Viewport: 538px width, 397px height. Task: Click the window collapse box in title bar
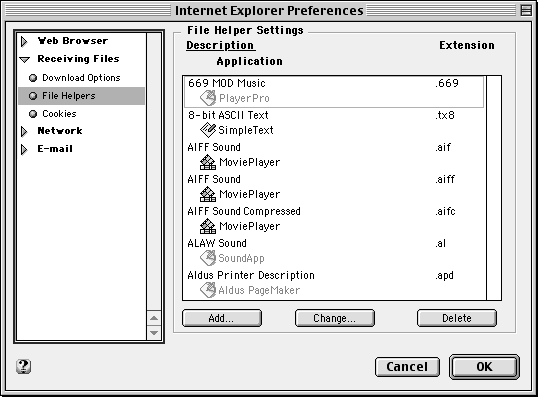tap(526, 10)
